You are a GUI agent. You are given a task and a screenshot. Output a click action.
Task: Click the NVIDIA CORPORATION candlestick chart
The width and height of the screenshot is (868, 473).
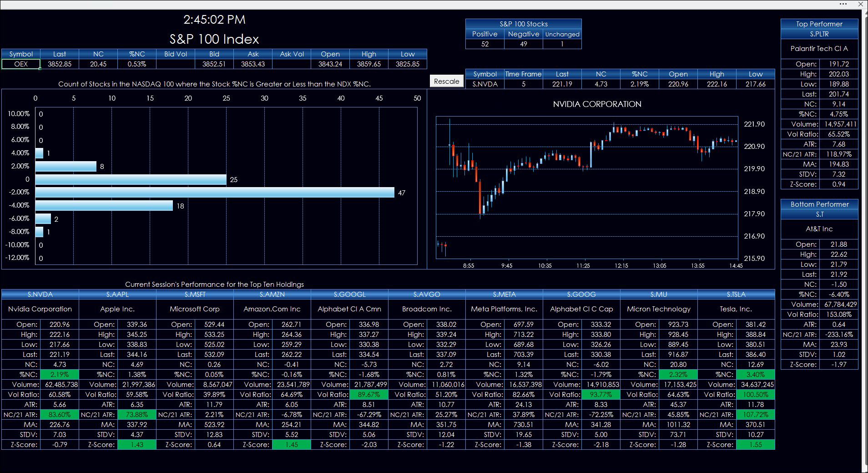point(587,188)
